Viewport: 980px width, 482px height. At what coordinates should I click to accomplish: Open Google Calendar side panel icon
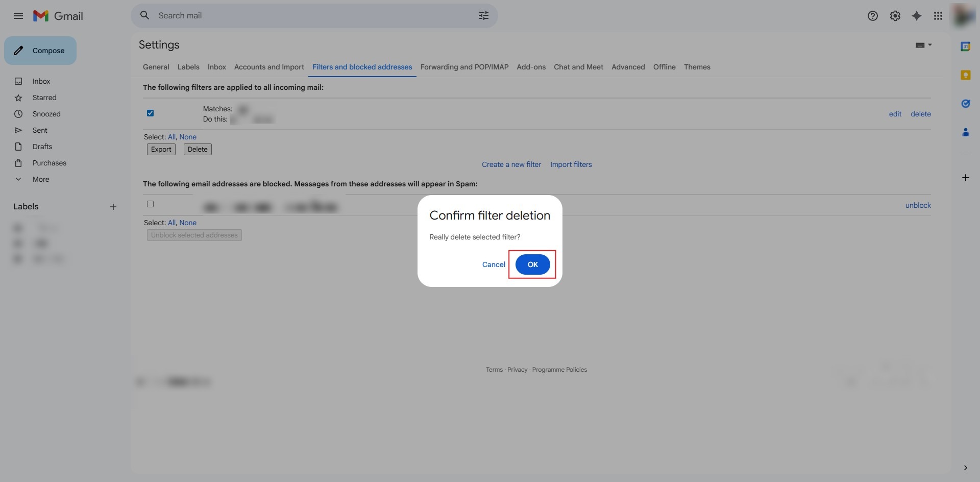[x=965, y=46]
